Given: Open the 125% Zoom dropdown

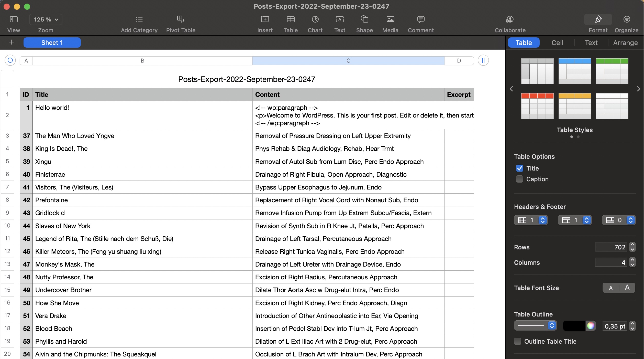Looking at the screenshot, I should click(46, 19).
